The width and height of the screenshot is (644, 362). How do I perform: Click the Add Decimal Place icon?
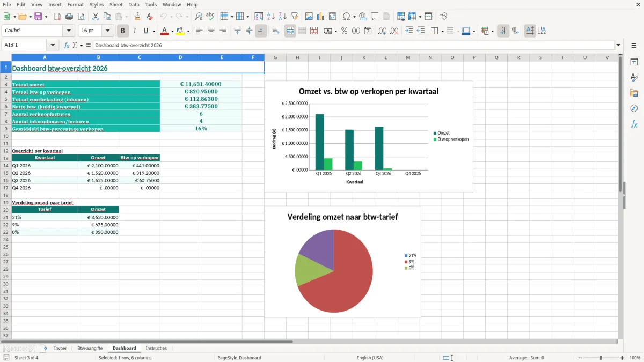[382, 31]
